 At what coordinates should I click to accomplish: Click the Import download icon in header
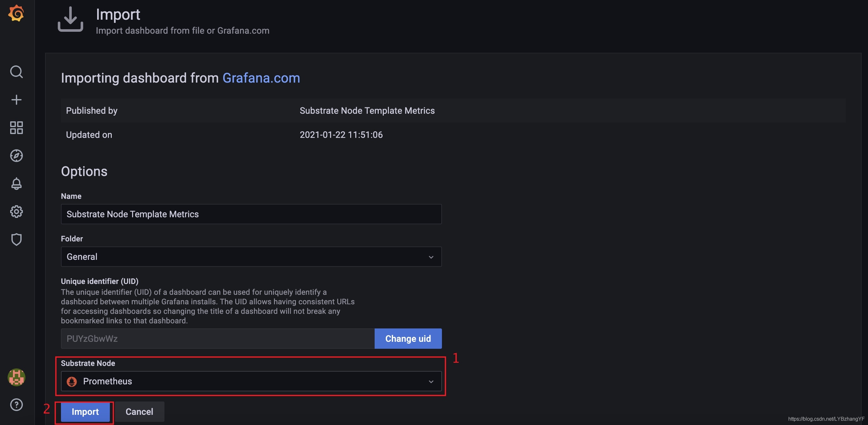pos(70,20)
